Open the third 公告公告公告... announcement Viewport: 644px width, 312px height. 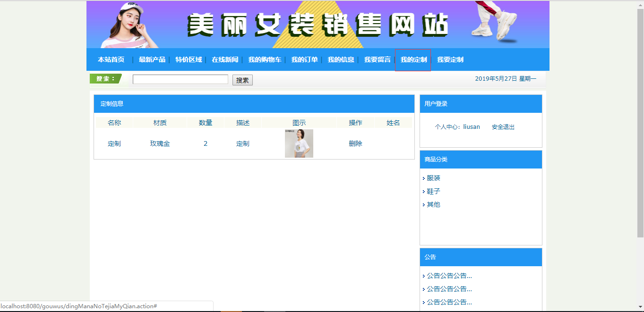pyautogui.click(x=449, y=302)
